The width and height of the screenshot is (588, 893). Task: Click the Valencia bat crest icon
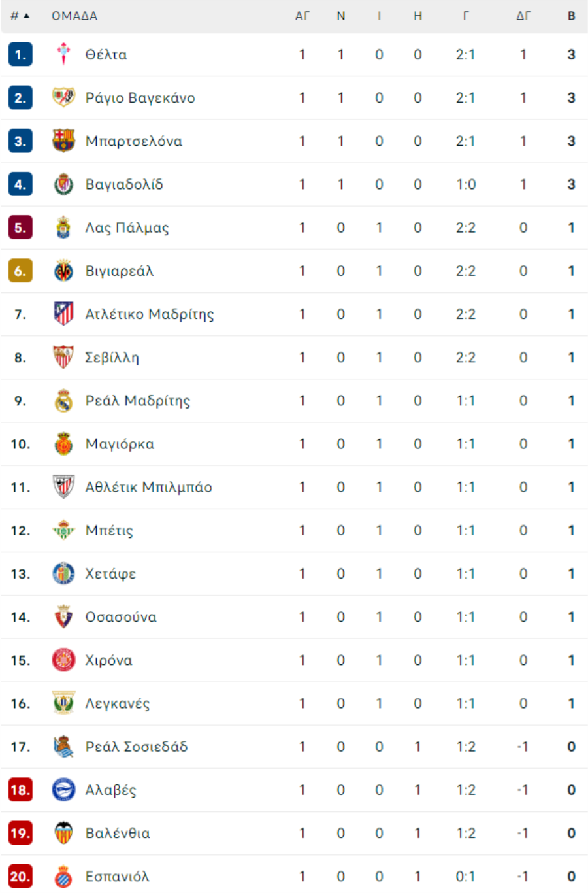click(63, 833)
